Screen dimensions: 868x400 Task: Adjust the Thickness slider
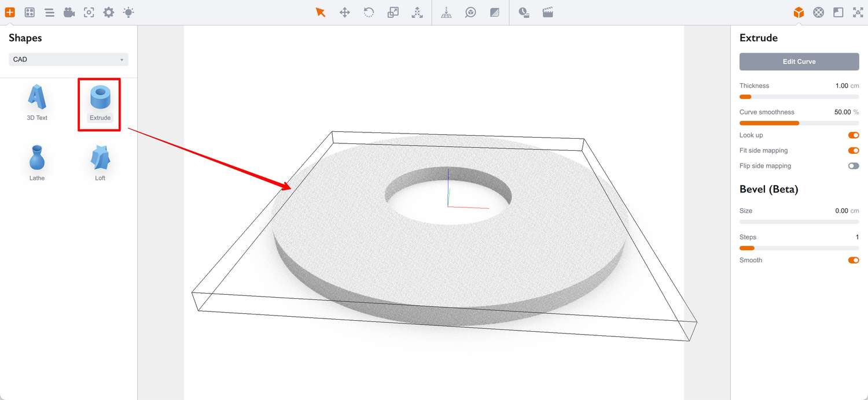799,97
